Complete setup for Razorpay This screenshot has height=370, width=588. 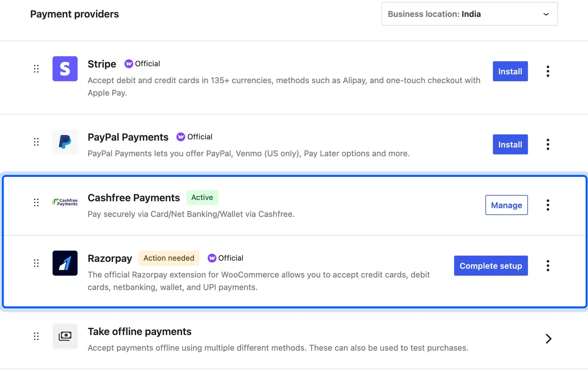tap(491, 266)
